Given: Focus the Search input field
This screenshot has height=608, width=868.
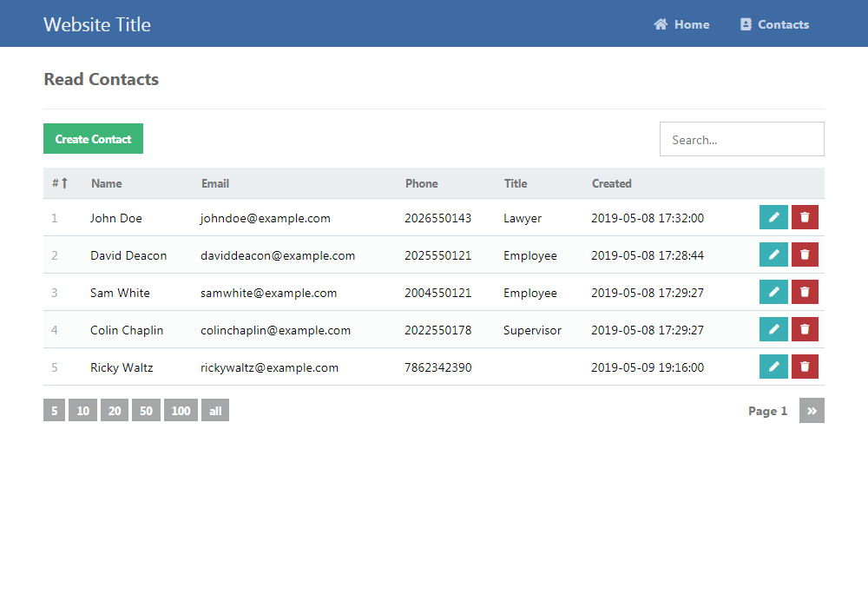Looking at the screenshot, I should (x=742, y=139).
